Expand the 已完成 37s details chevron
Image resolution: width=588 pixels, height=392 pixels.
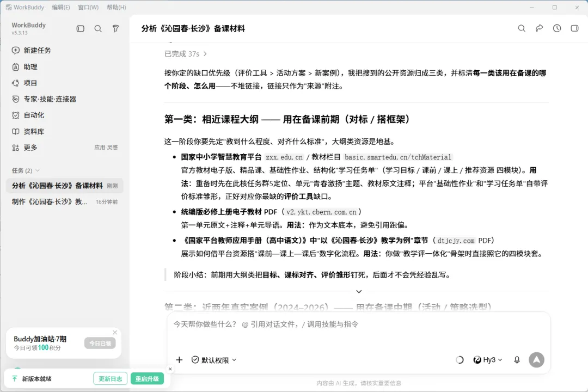[x=205, y=54]
